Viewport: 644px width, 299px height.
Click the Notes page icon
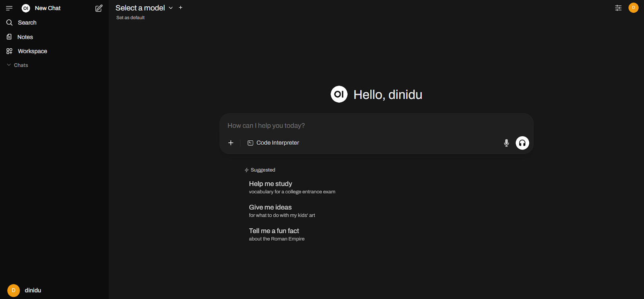point(9,37)
